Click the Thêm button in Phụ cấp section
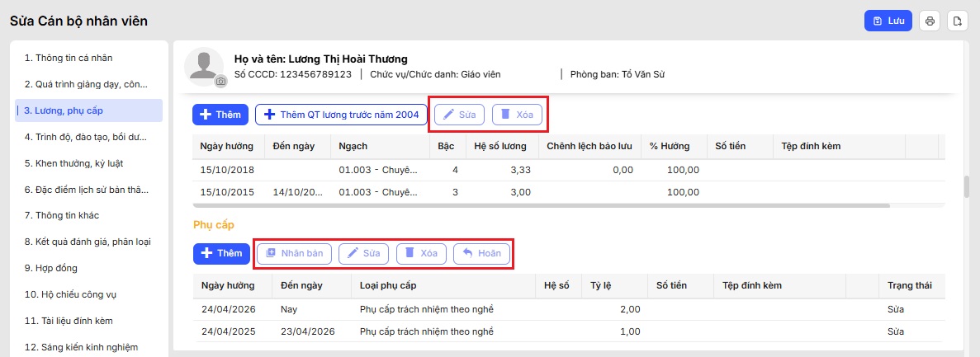This screenshot has height=357, width=980. pos(221,253)
